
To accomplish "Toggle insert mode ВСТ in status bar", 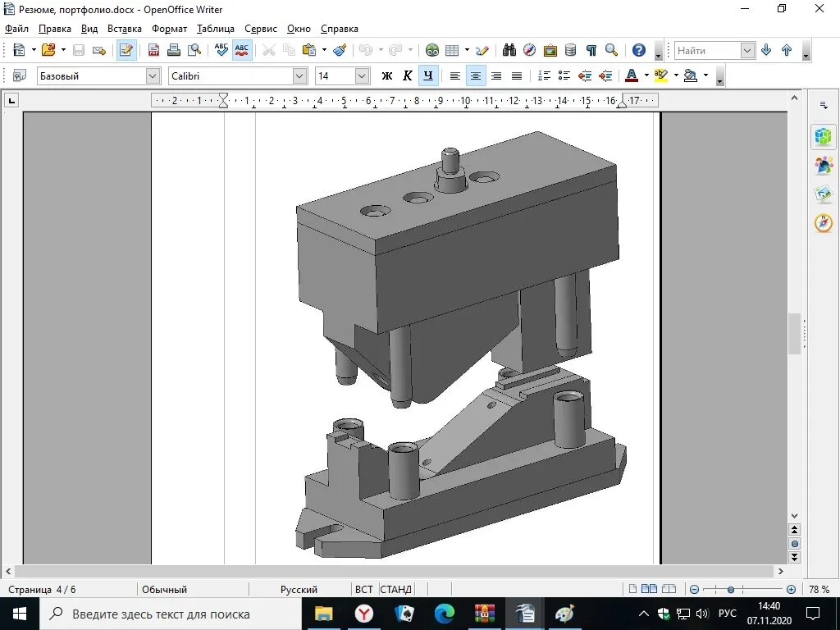I will (x=363, y=589).
